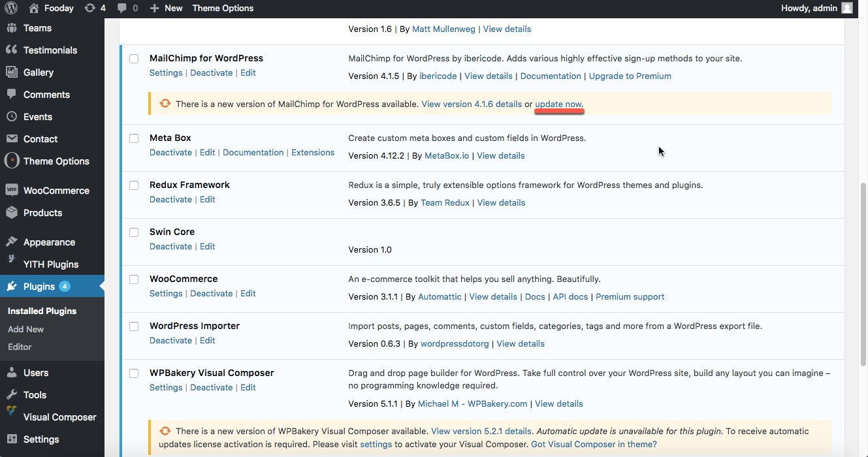Open the Gallery section icon

click(12, 72)
